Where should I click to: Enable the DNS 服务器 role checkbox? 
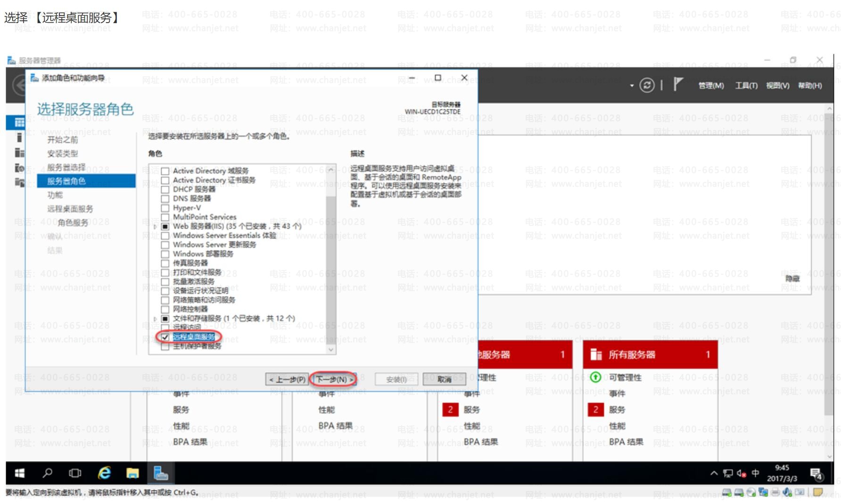tap(165, 198)
